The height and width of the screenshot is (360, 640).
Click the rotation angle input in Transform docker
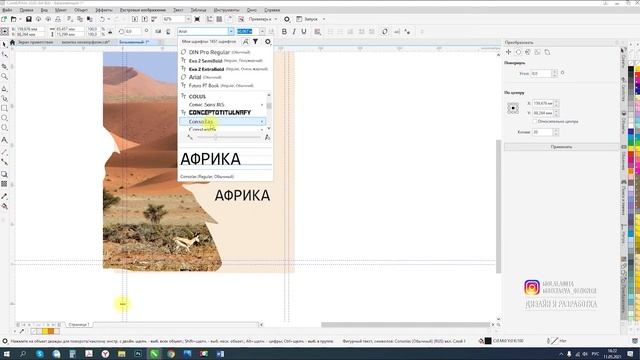tap(541, 73)
